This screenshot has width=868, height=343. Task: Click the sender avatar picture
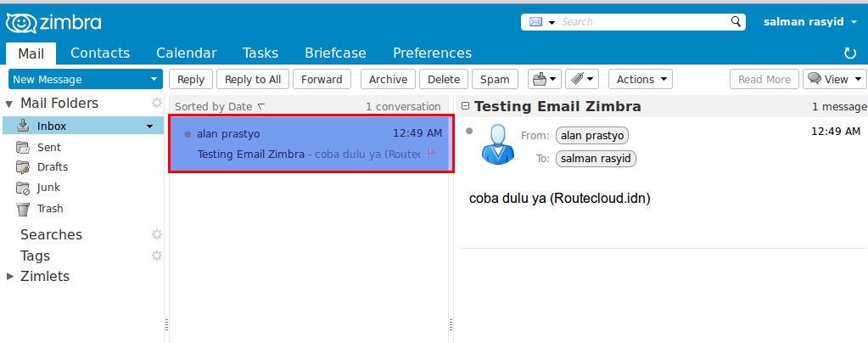pyautogui.click(x=498, y=144)
